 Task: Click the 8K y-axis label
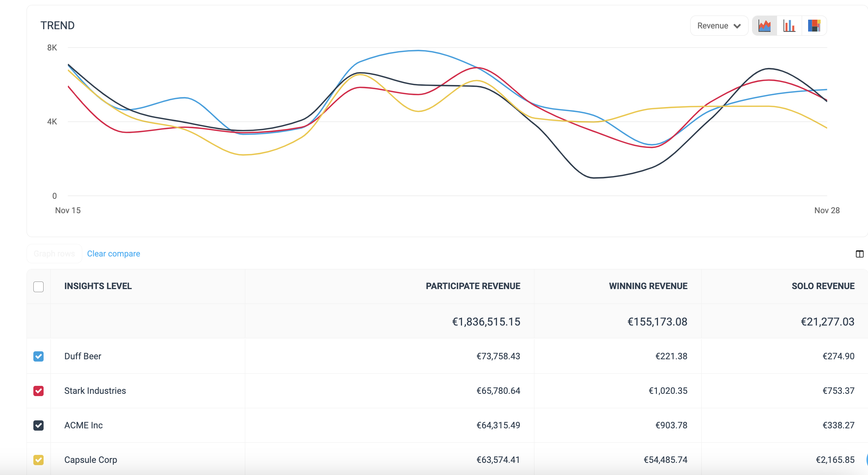coord(52,48)
